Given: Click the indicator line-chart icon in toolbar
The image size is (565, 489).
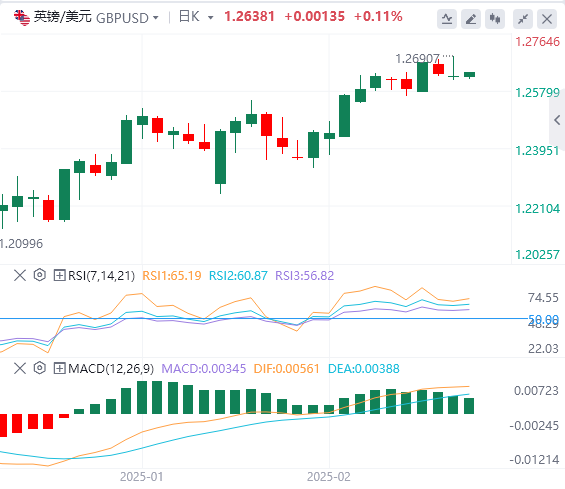Looking at the screenshot, I should coord(447,19).
